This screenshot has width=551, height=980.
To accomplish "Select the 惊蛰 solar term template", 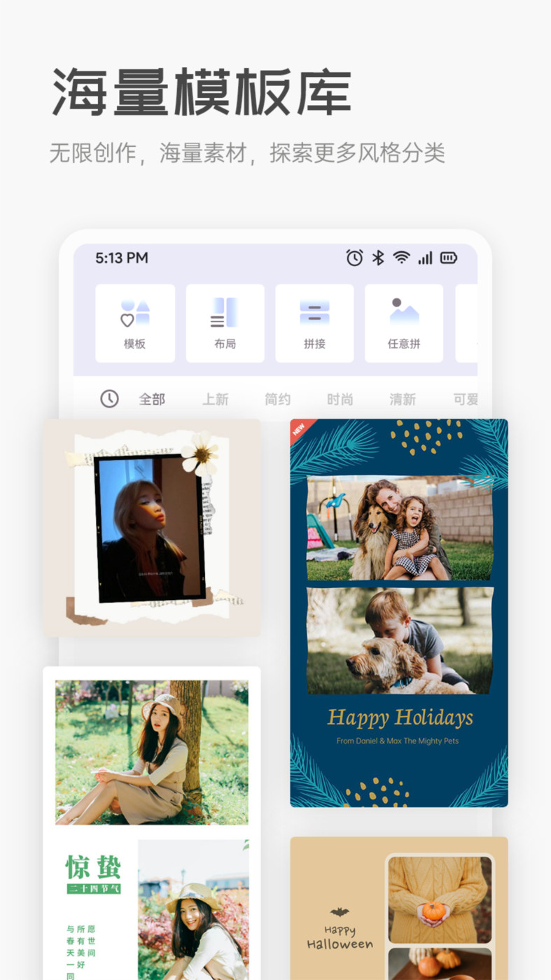I will coord(152,822).
